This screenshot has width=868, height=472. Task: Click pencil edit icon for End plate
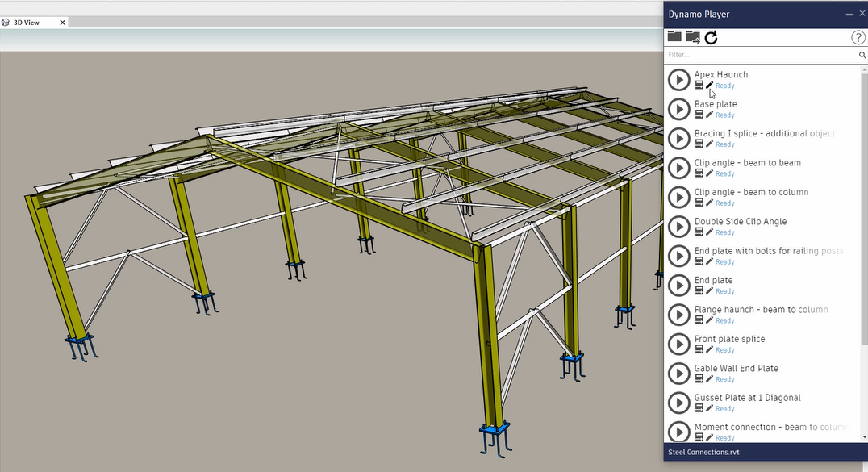coord(710,291)
